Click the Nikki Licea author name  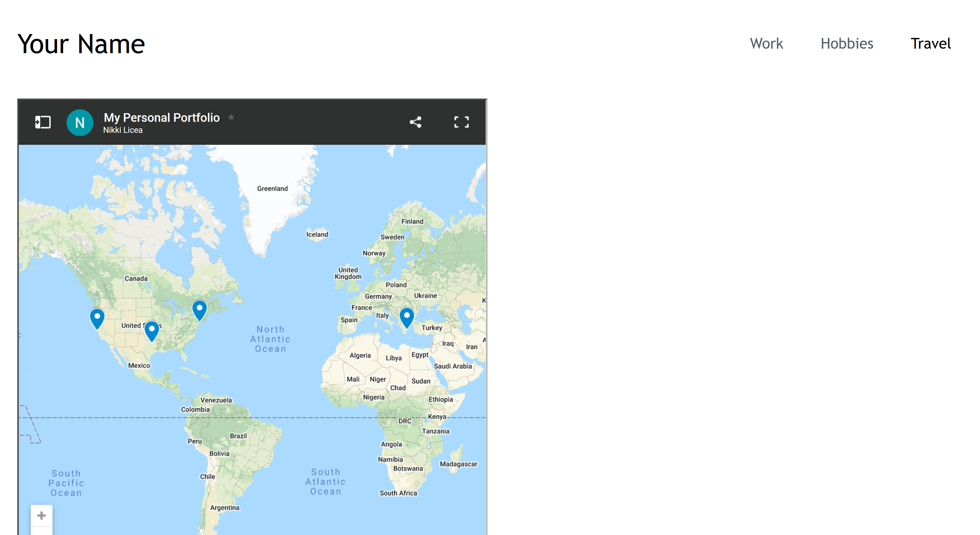coord(123,130)
